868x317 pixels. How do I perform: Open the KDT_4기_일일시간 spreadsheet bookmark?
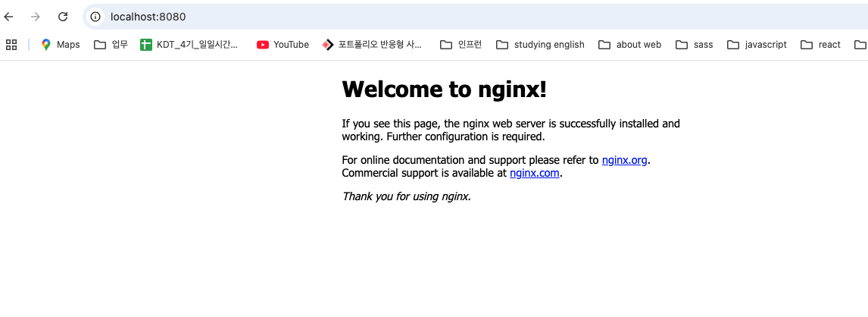(189, 45)
